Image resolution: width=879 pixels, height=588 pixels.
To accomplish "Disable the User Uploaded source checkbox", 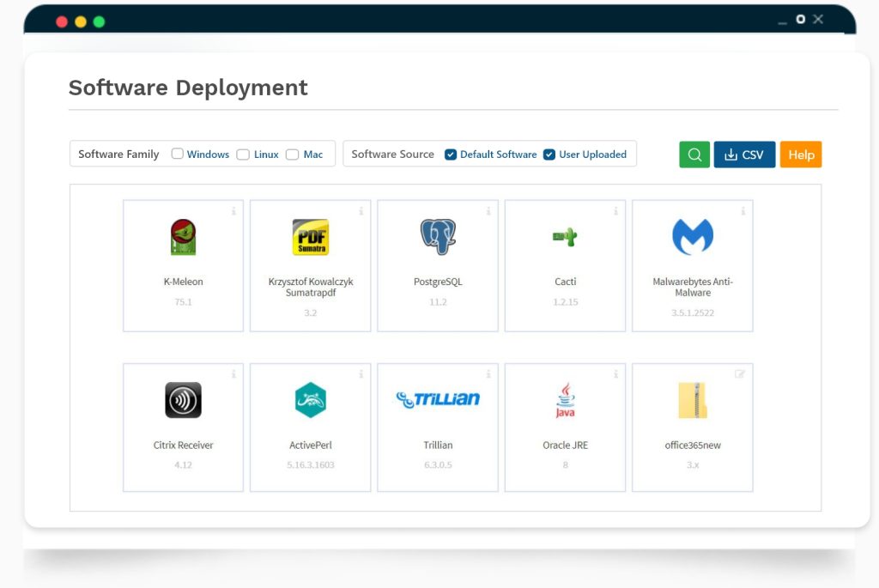I will 549,155.
